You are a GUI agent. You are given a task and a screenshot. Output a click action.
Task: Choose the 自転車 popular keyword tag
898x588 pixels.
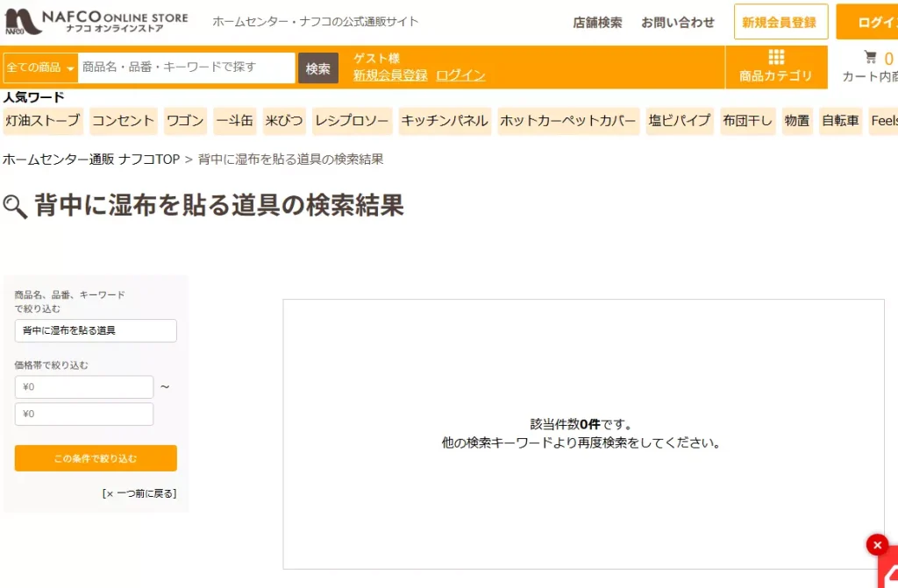tap(840, 121)
